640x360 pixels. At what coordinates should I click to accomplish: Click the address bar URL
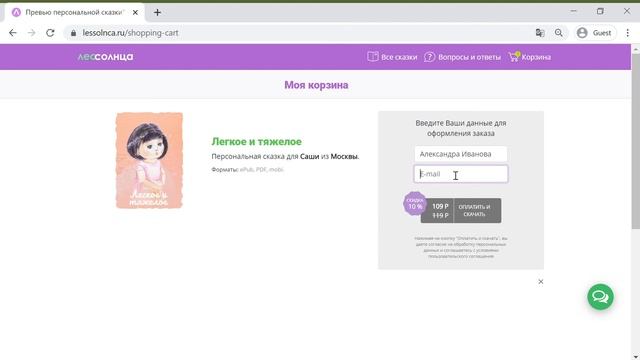tap(130, 33)
